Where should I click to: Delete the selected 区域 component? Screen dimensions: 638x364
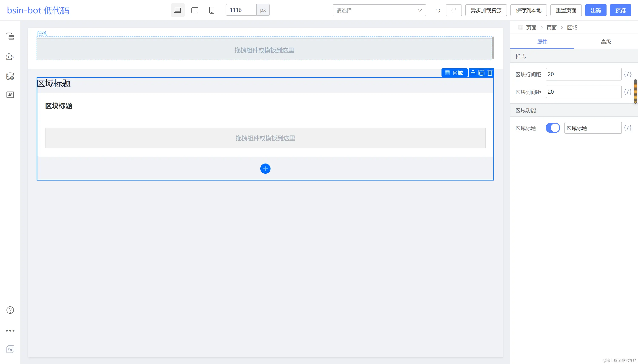pyautogui.click(x=490, y=73)
